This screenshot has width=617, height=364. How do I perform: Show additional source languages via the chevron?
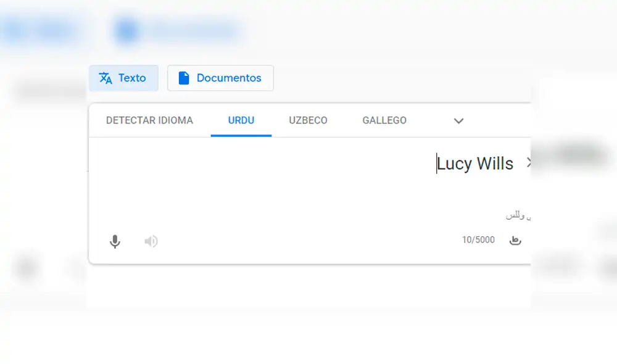point(458,121)
